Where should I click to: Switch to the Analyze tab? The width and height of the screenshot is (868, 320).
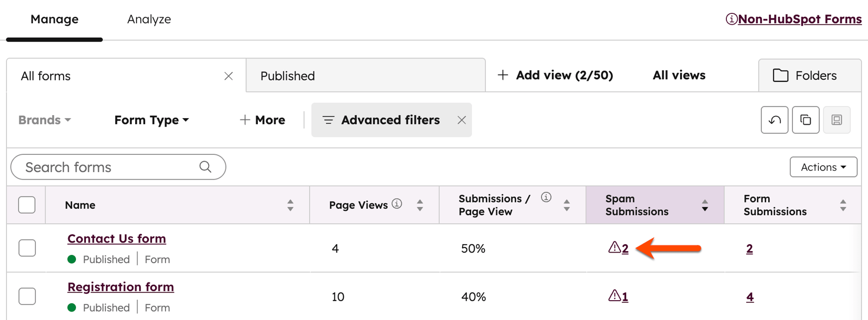pyautogui.click(x=148, y=19)
